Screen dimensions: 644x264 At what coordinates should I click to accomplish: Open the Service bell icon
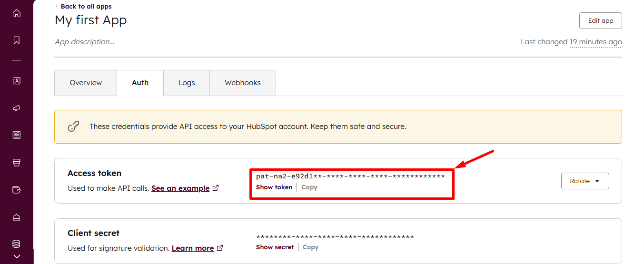coord(17,217)
